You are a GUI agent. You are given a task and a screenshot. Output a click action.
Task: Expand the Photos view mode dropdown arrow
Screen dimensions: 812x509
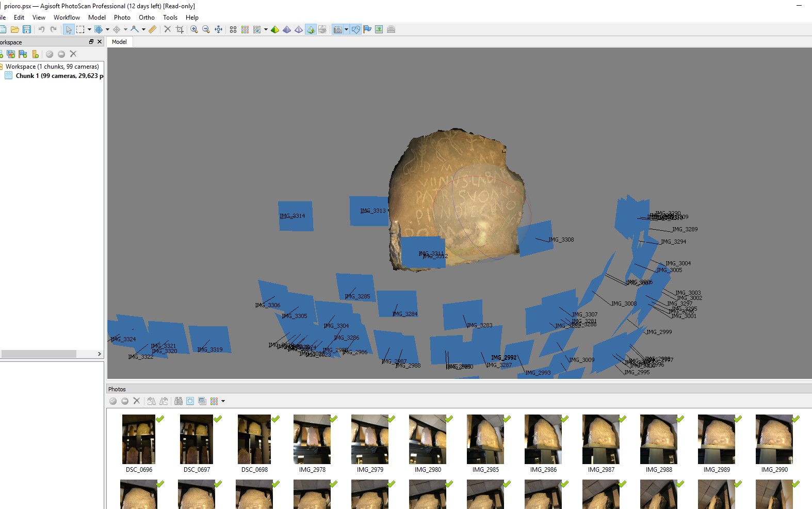click(223, 401)
